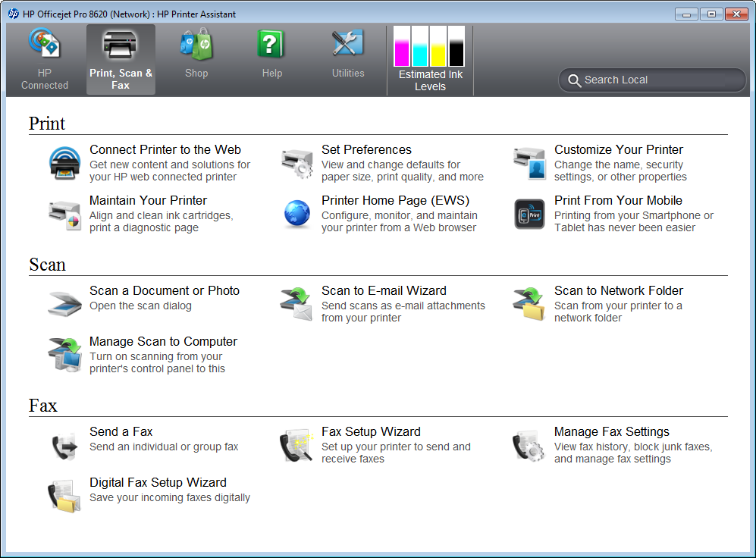
Task: Click the Set Preferences printer gear icon
Action: [297, 163]
